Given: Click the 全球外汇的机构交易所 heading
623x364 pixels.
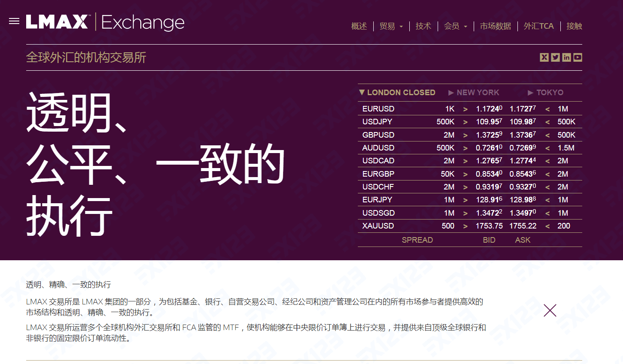Looking at the screenshot, I should [x=86, y=57].
